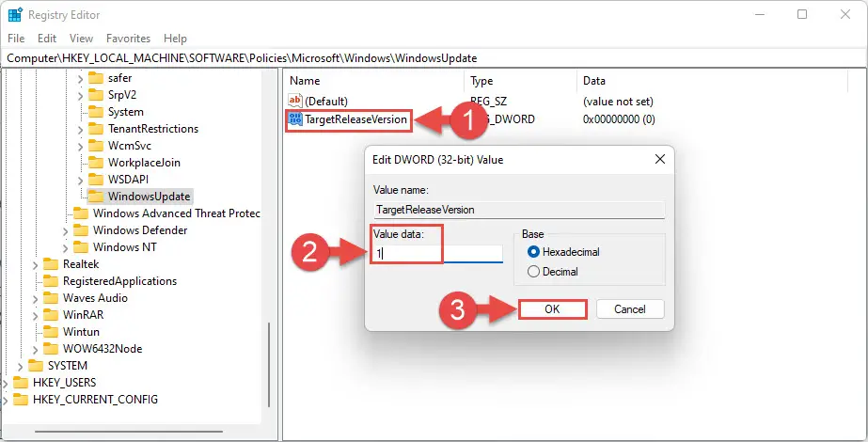The image size is (868, 442).
Task: Open the File menu
Action: [16, 39]
